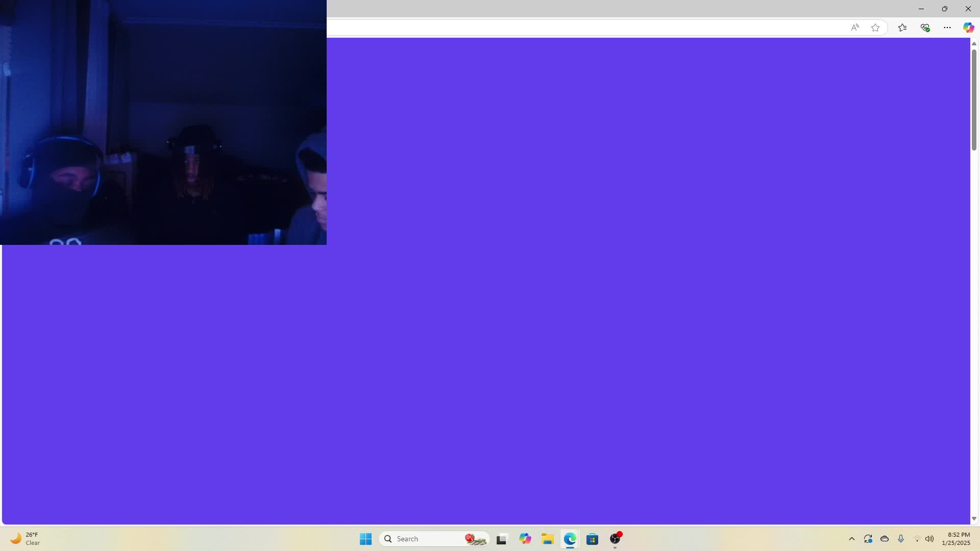980x551 pixels.
Task: Open the volume speaker tray icon
Action: (x=929, y=539)
